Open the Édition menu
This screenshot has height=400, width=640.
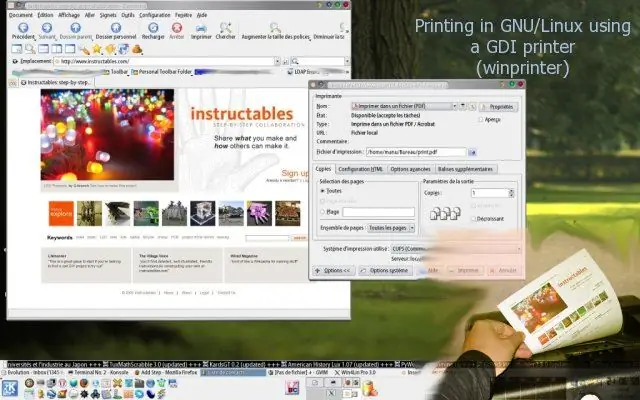(x=45, y=15)
